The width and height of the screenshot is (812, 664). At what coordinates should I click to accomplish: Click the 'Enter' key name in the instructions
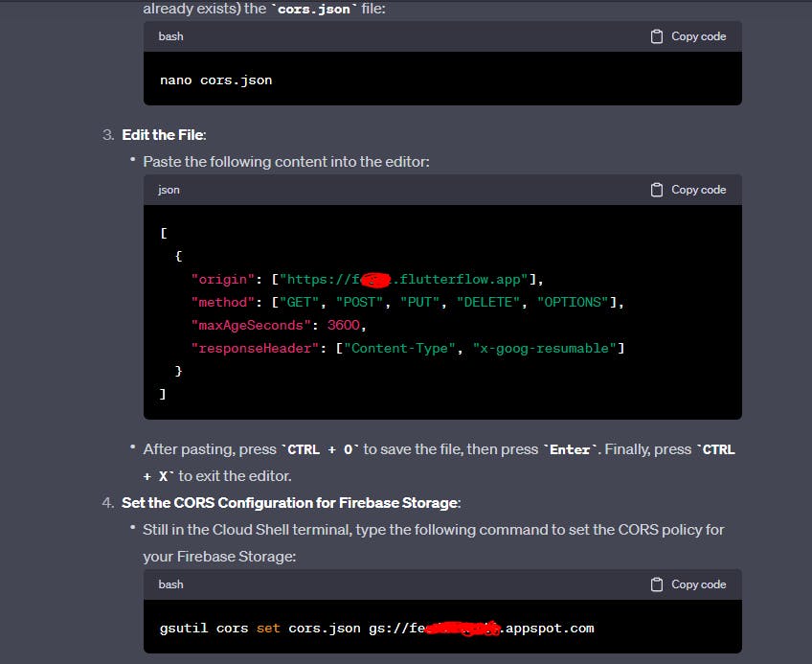click(570, 449)
